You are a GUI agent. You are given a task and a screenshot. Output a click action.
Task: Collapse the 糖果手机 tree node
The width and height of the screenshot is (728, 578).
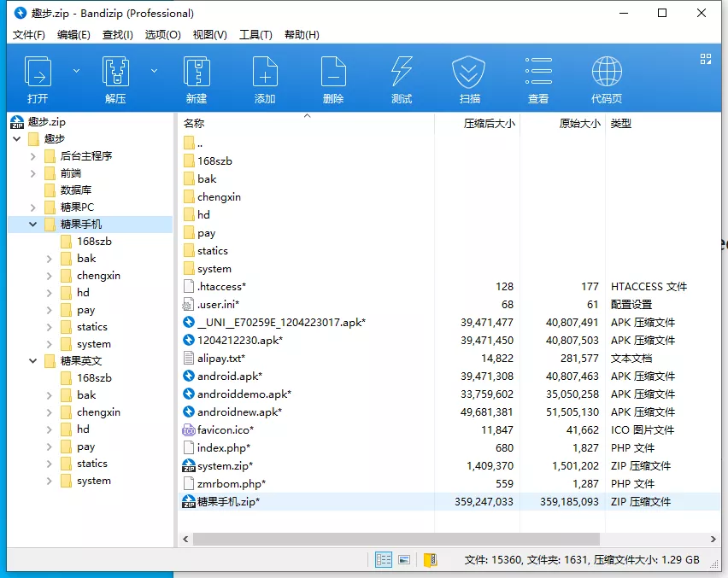32,224
